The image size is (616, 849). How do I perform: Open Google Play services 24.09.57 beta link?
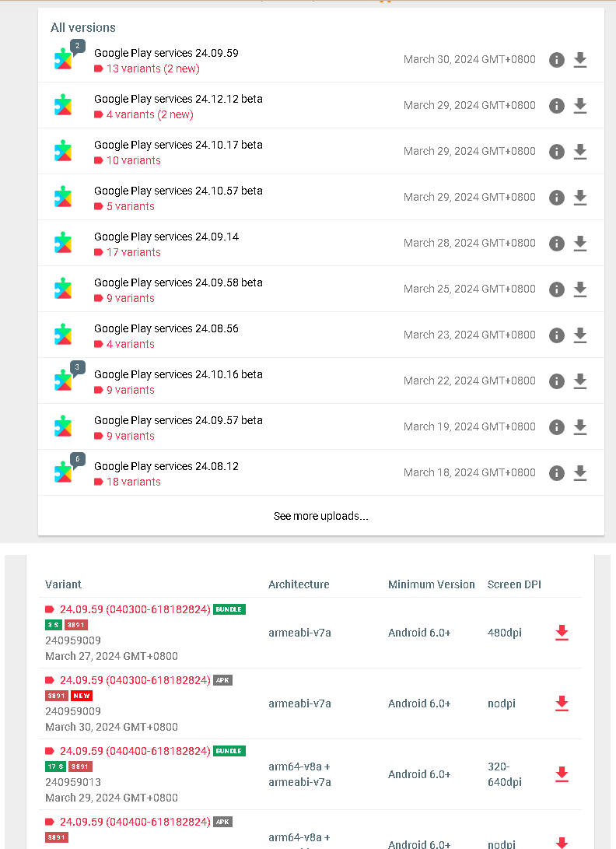tap(178, 421)
